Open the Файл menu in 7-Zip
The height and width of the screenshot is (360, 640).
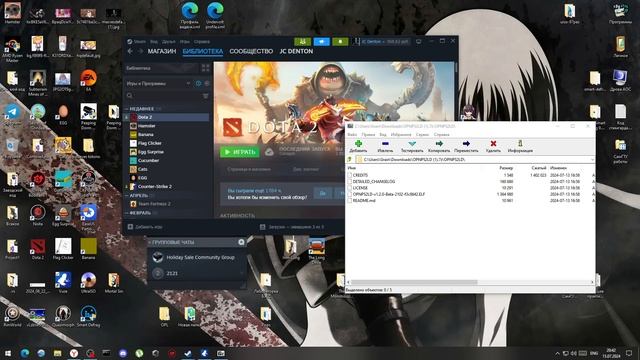(352, 134)
